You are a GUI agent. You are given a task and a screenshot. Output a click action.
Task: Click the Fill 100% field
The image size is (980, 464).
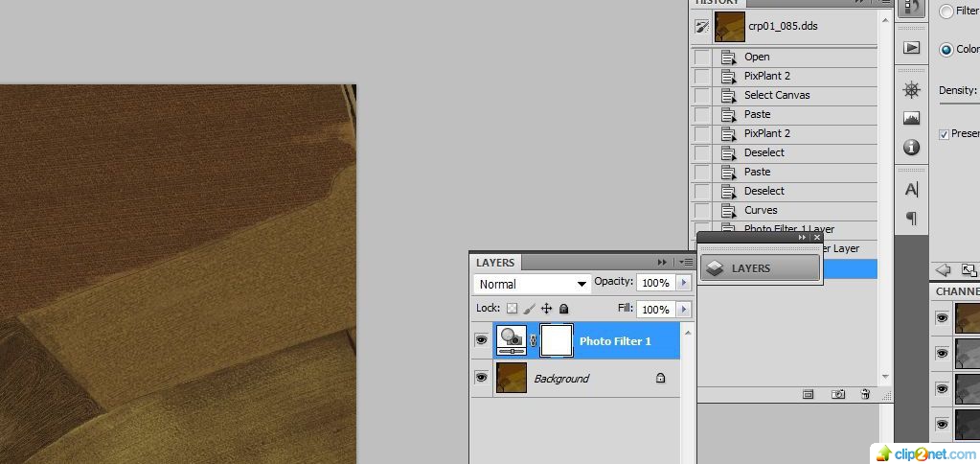(x=656, y=309)
